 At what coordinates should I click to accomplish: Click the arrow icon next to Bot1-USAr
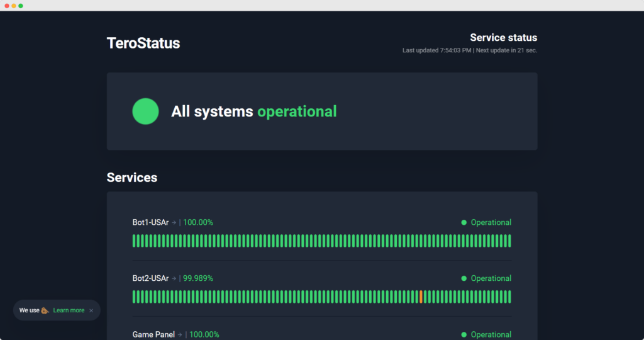point(174,222)
